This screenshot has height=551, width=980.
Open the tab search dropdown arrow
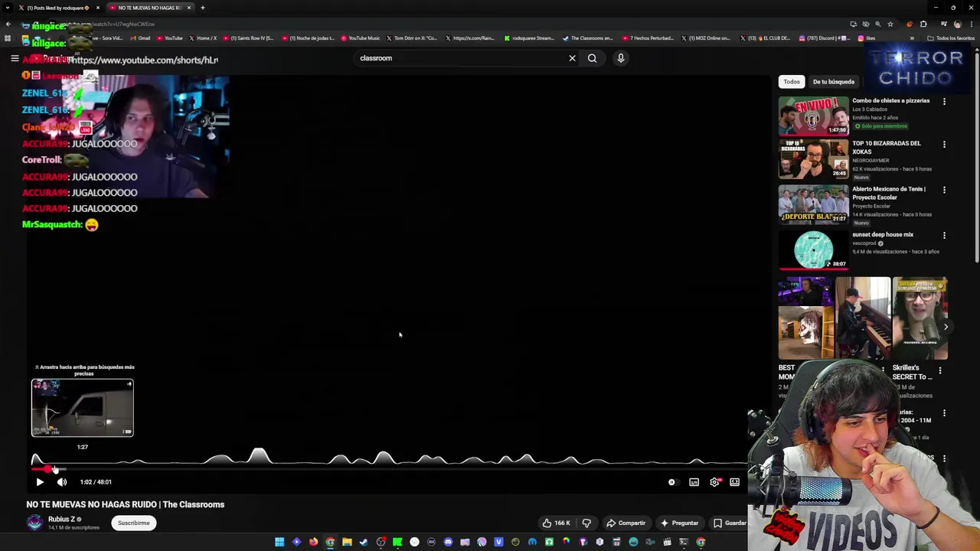coord(8,8)
